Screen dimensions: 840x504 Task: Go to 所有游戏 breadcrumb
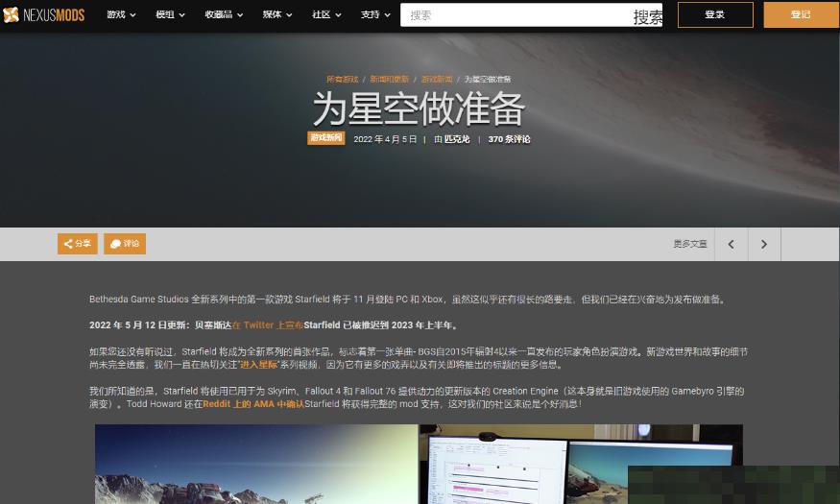click(x=343, y=80)
